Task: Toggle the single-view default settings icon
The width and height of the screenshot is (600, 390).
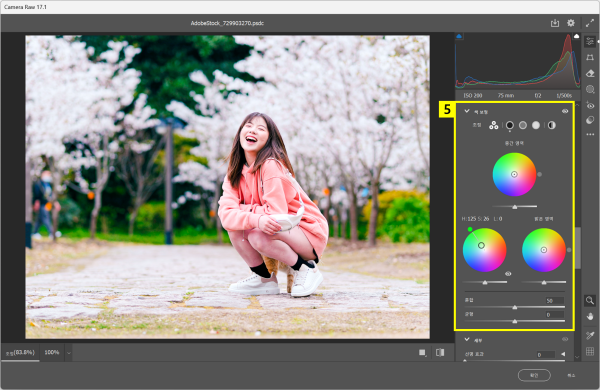Action: pyautogui.click(x=422, y=352)
